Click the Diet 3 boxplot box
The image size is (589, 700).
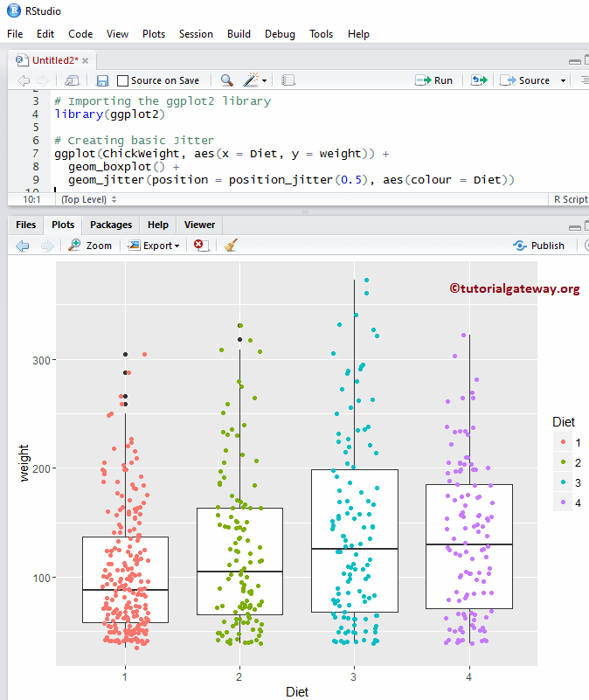click(355, 541)
